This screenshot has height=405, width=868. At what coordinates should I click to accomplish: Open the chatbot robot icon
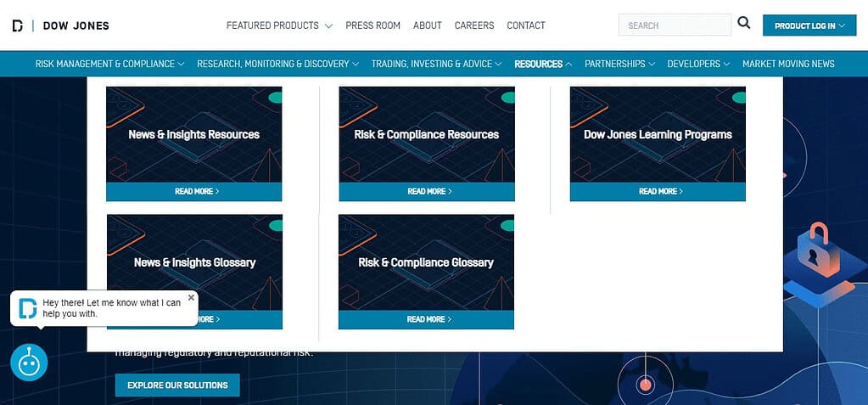point(29,363)
